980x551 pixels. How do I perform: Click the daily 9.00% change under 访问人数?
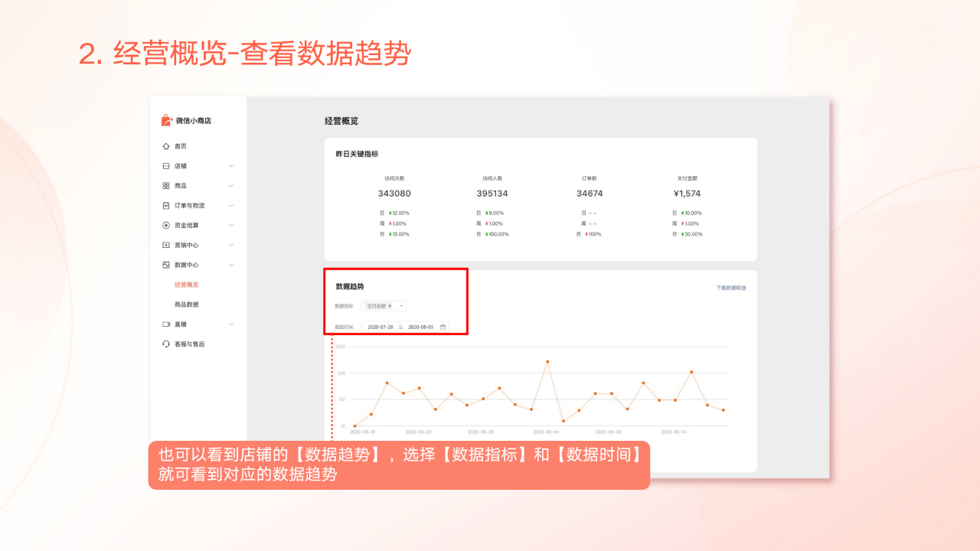point(495,213)
